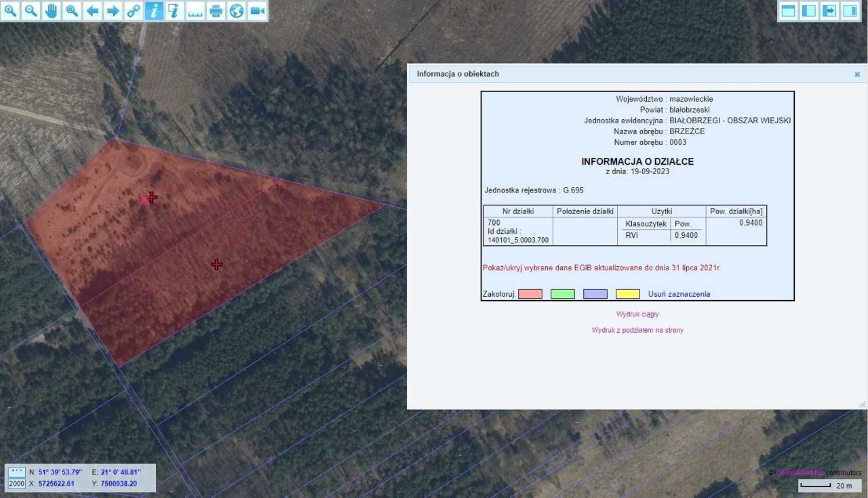Image resolution: width=868 pixels, height=498 pixels.
Task: Close the Informacja o obiektach panel
Action: 857,75
